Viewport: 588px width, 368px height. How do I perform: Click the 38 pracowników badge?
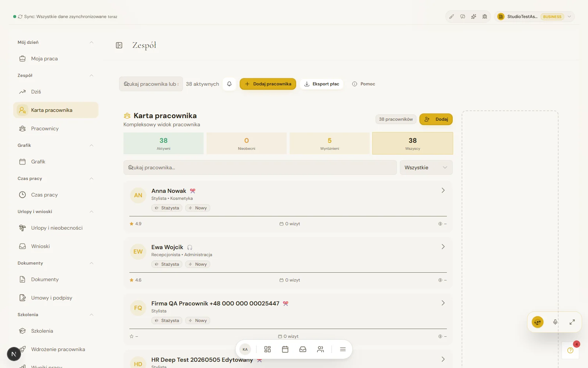pyautogui.click(x=396, y=119)
